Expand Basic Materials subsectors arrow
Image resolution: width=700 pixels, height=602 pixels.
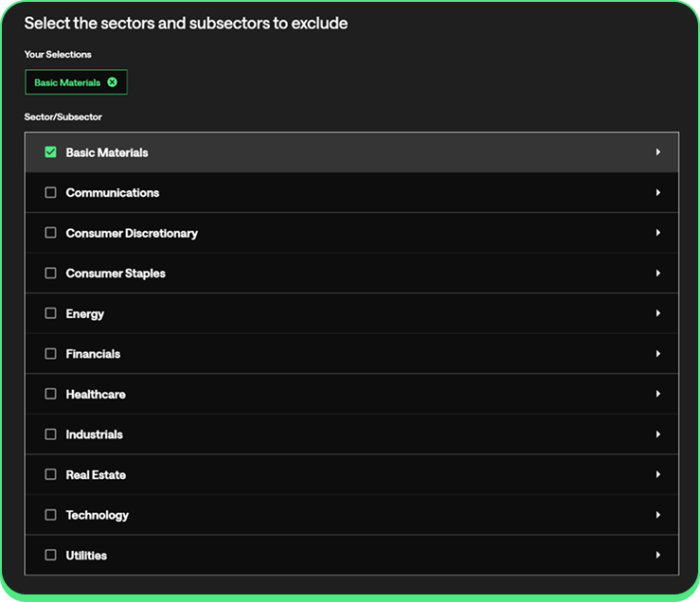point(658,152)
